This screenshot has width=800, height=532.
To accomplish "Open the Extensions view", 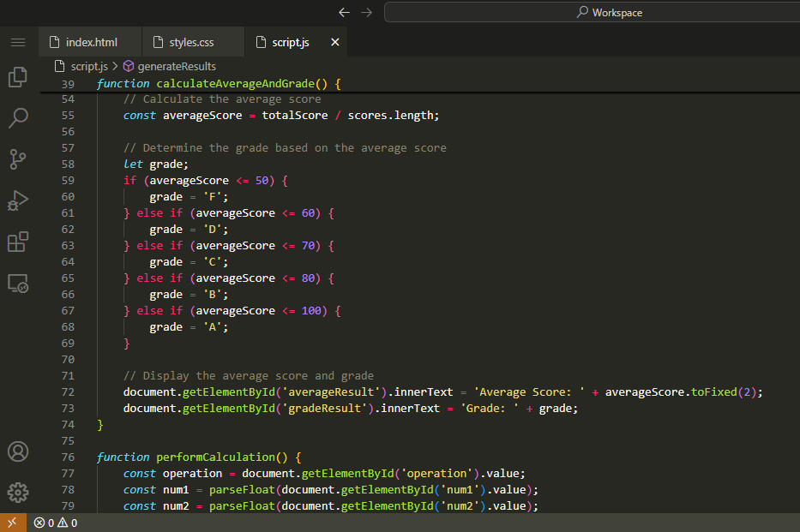I will pos(18,242).
